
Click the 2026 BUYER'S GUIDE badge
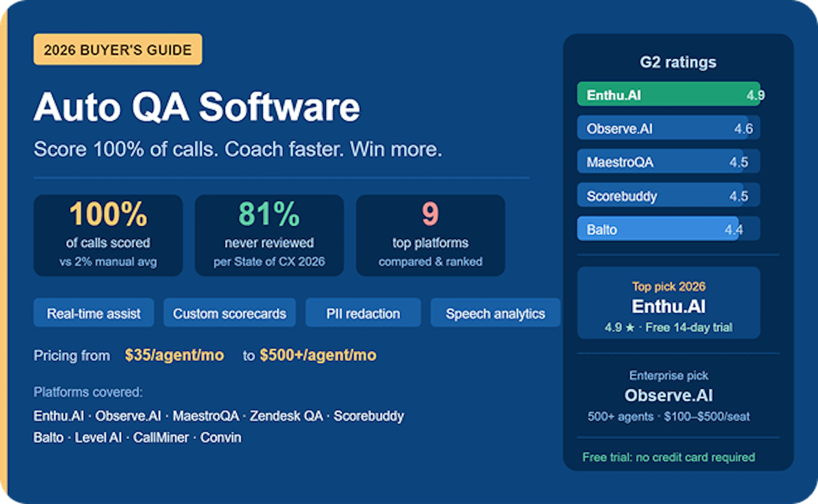click(118, 49)
